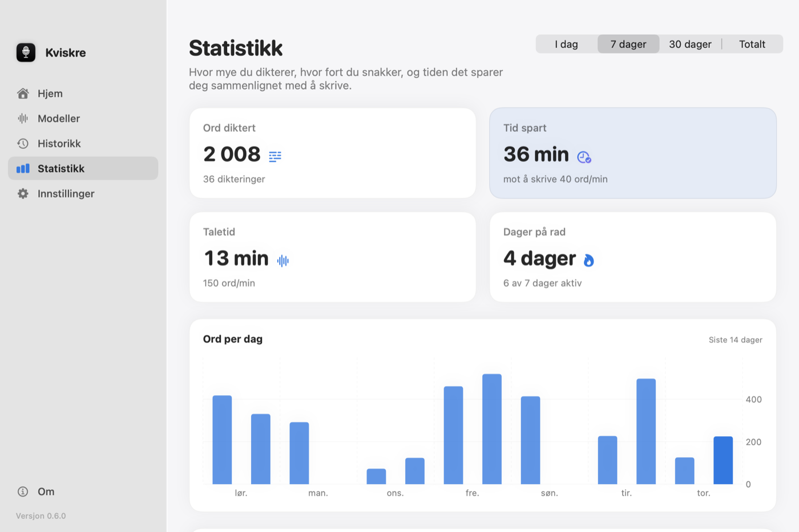Click the Statistikk bar chart icon

tap(23, 169)
